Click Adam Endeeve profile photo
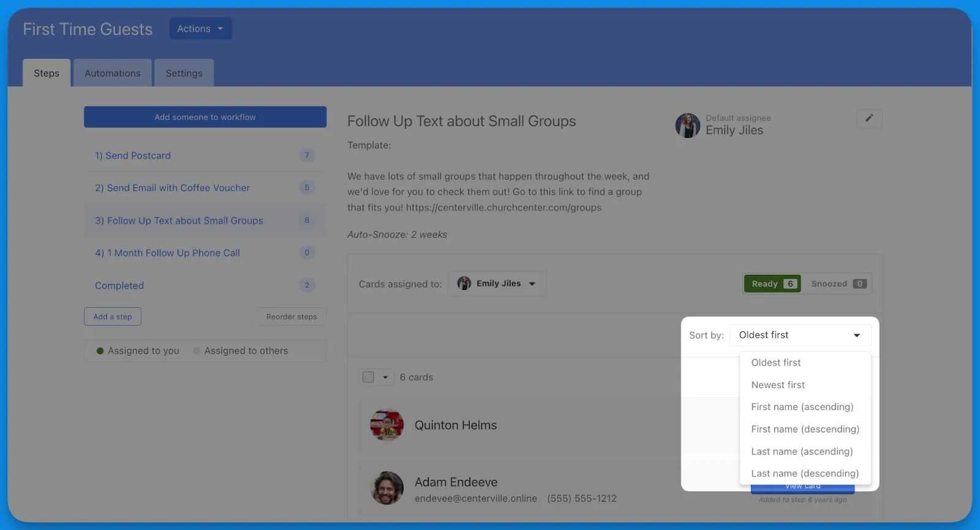The image size is (980, 530). coord(386,488)
